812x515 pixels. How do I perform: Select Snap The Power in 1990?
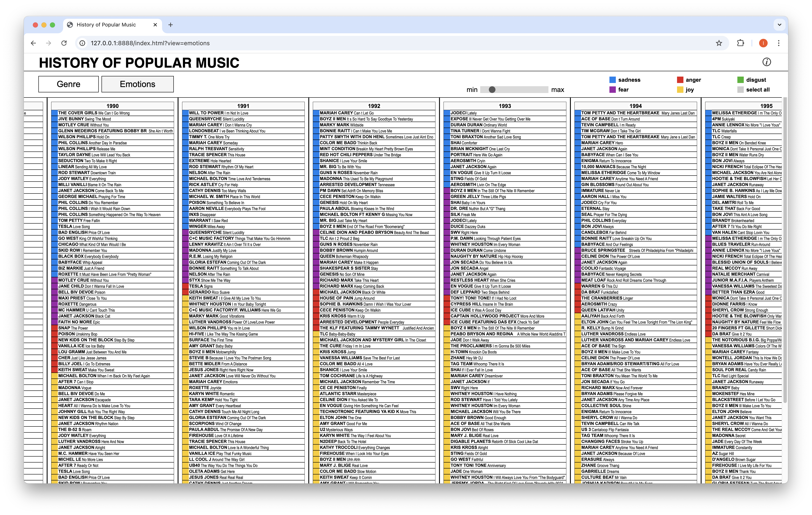pos(113,328)
